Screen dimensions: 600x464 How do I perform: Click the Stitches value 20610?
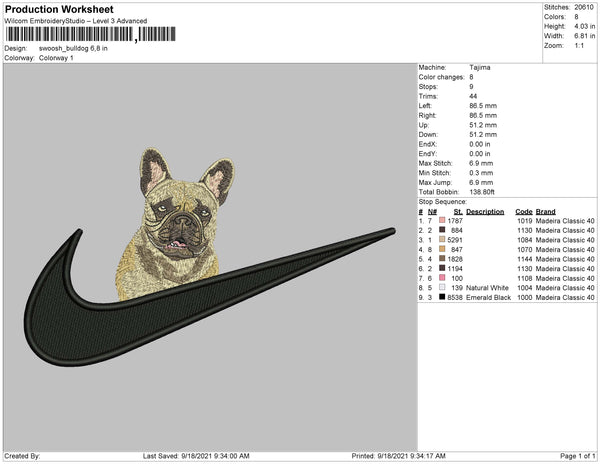coord(584,7)
